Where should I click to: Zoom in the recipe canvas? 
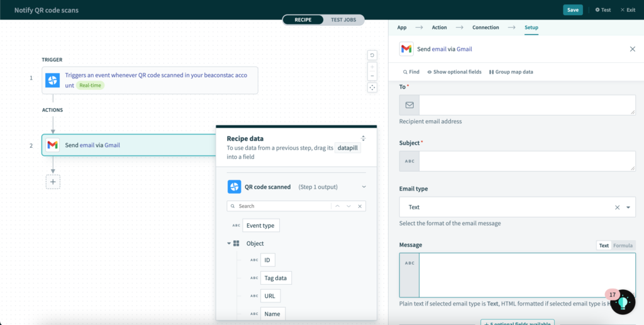pyautogui.click(x=372, y=67)
